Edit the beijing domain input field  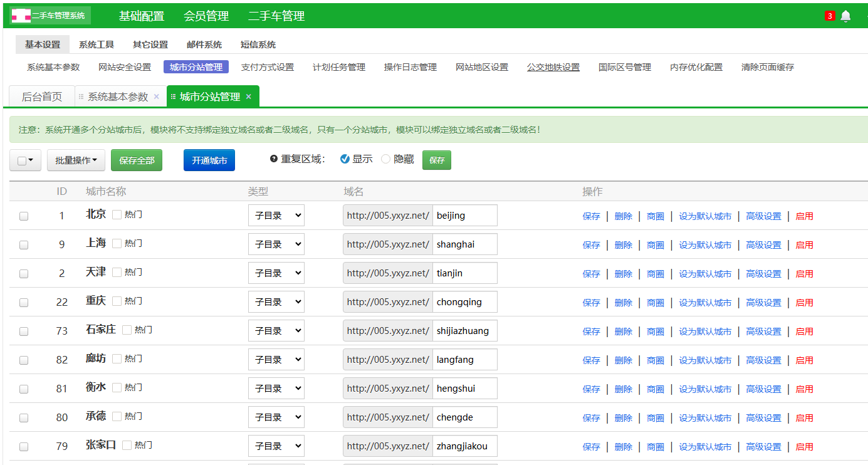pos(465,216)
